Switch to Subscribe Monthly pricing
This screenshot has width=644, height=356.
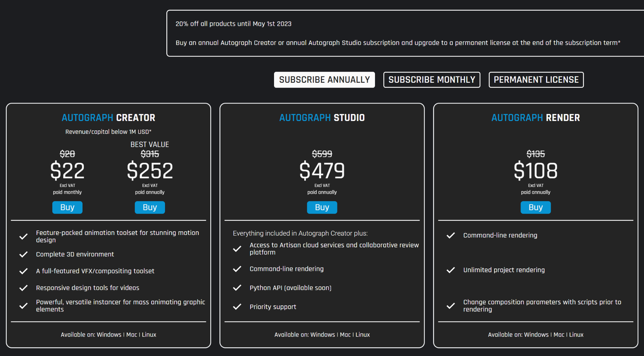point(432,80)
